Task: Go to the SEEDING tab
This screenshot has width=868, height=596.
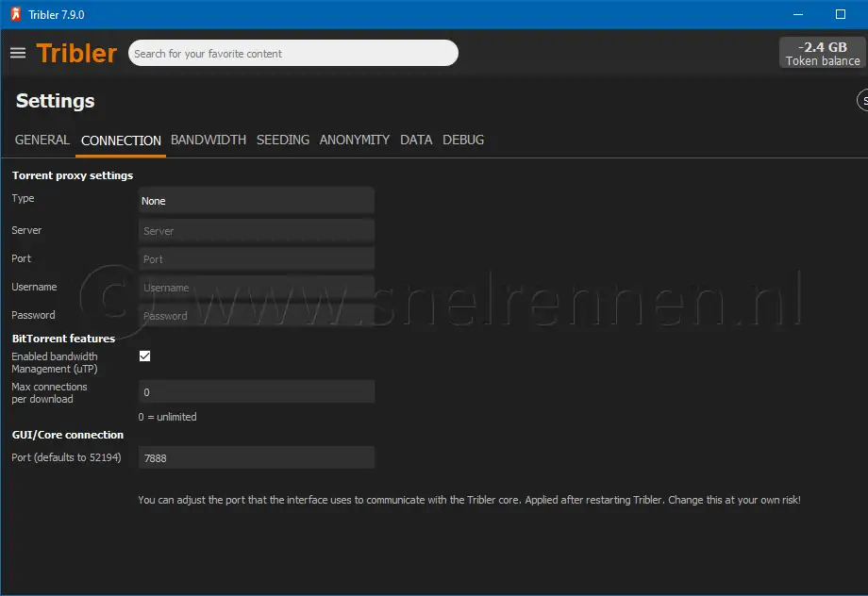Action: (x=283, y=140)
